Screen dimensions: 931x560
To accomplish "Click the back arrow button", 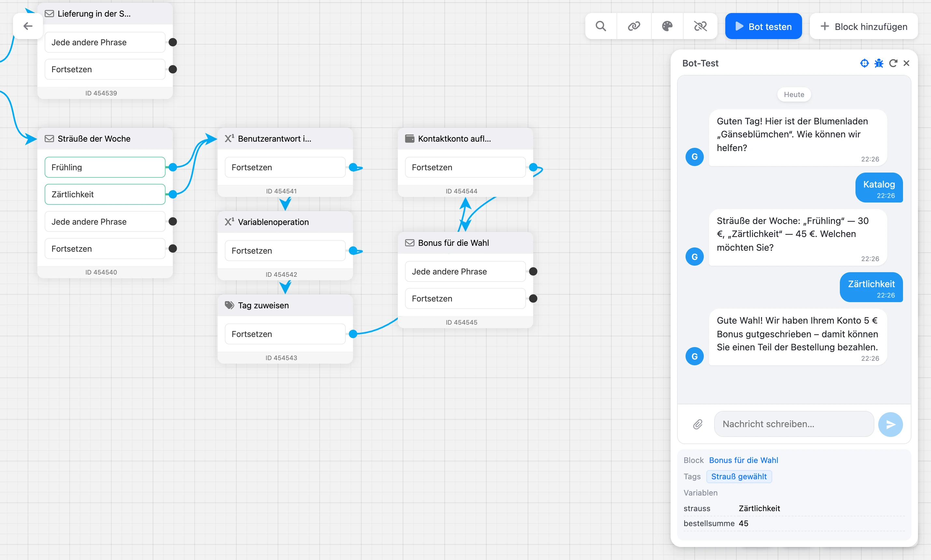I will (28, 26).
